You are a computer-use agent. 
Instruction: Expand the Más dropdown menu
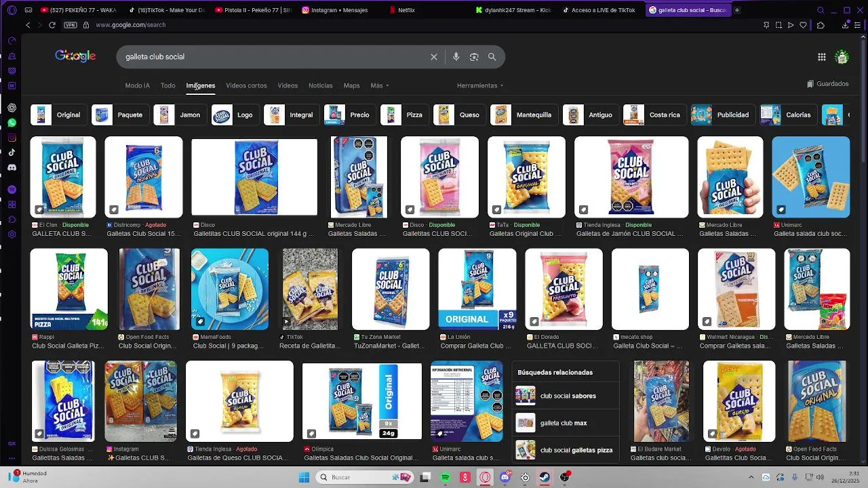click(380, 85)
